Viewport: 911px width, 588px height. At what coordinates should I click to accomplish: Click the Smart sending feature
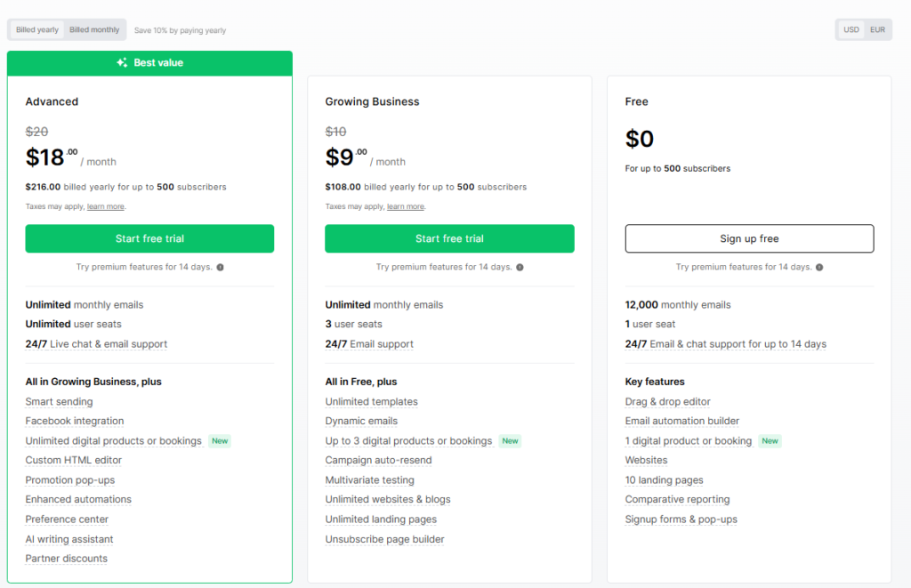pyautogui.click(x=59, y=402)
